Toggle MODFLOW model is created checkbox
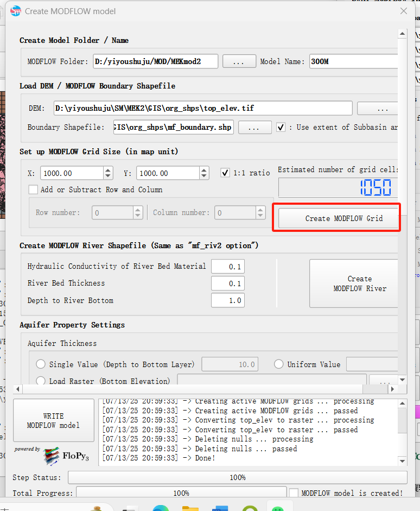Viewport: 420px width, 511px height. click(294, 493)
